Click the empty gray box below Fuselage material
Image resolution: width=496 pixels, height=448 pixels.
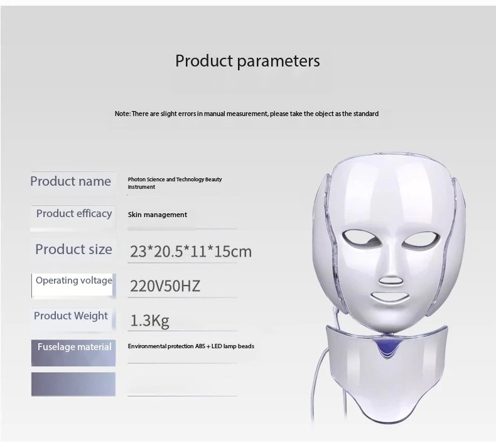(x=73, y=384)
